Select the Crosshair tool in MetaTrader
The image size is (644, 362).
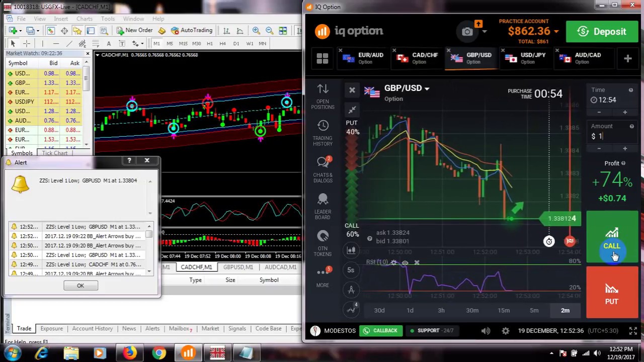27,43
